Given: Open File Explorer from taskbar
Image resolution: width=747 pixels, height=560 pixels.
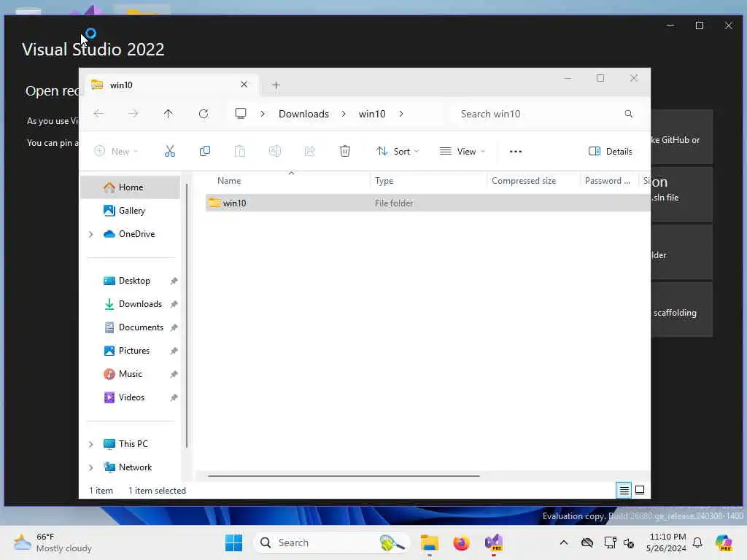Looking at the screenshot, I should tap(429, 542).
